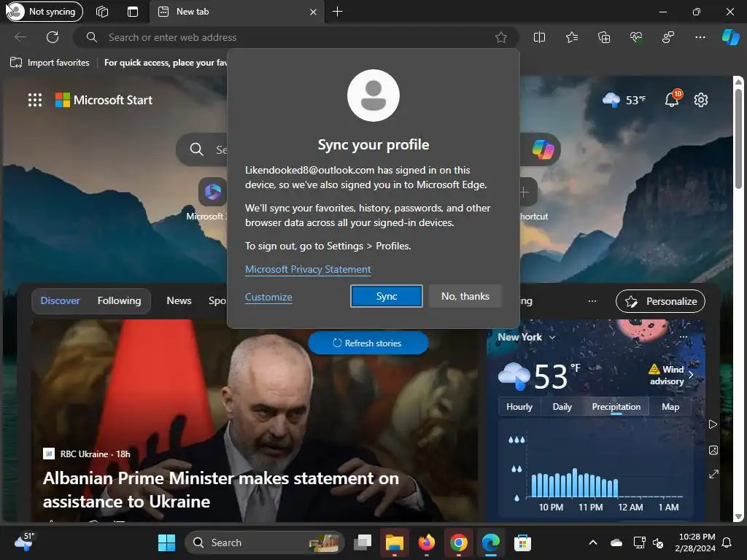The height and width of the screenshot is (560, 747).
Task: Open the apps grid launcher on Microsoft Start
Action: (x=35, y=100)
